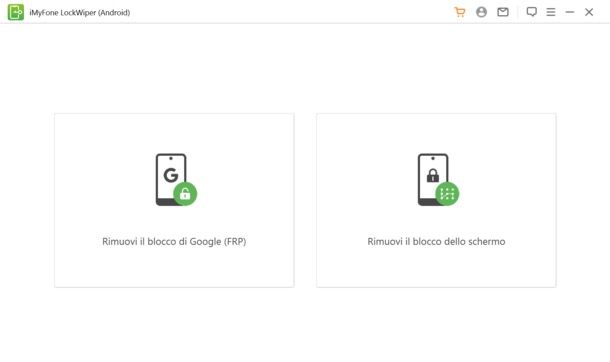
Task: Click the green unlock padlock badge
Action: [185, 194]
